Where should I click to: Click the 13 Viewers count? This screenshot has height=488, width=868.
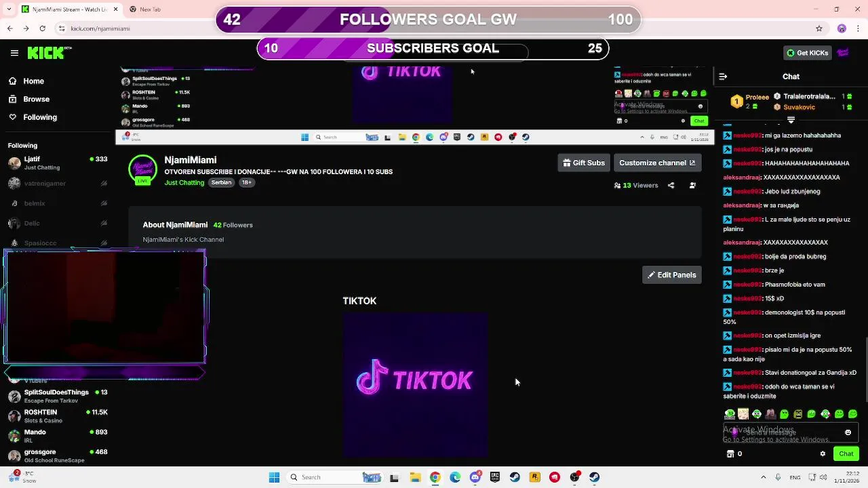pyautogui.click(x=636, y=185)
